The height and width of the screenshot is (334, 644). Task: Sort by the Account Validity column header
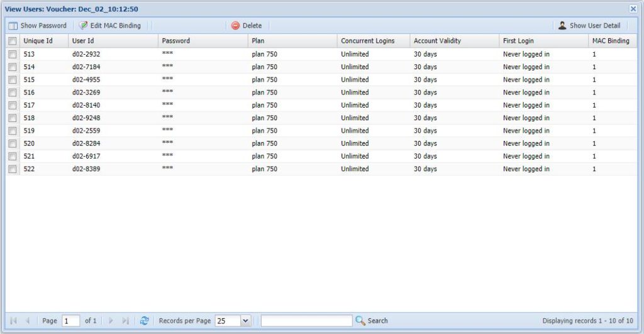tap(437, 41)
